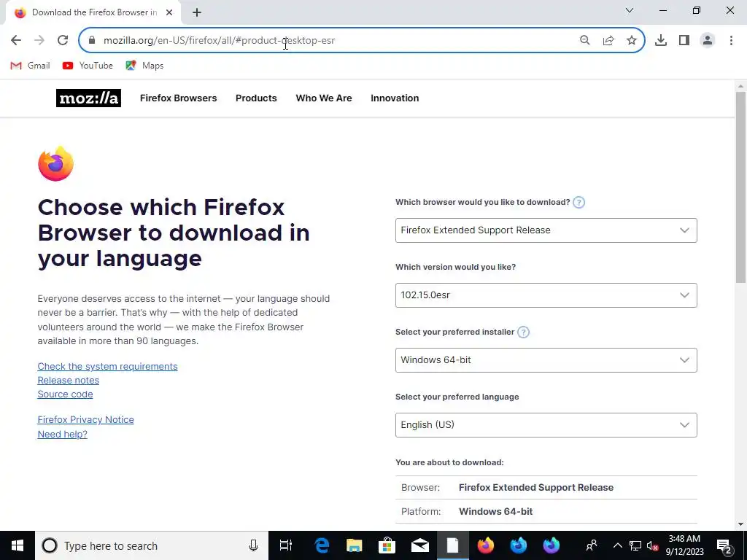Bookmark this page with the star icon
The image size is (747, 560).
(632, 41)
